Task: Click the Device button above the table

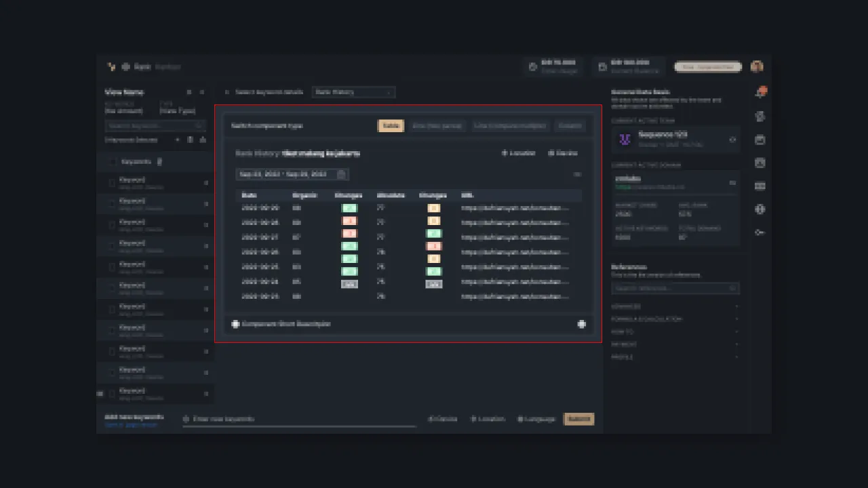Action: tap(563, 153)
